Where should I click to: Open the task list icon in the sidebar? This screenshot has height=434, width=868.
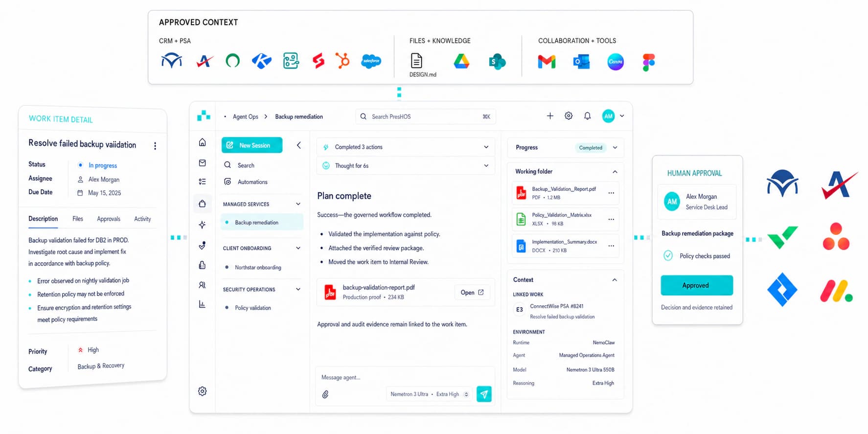202,182
